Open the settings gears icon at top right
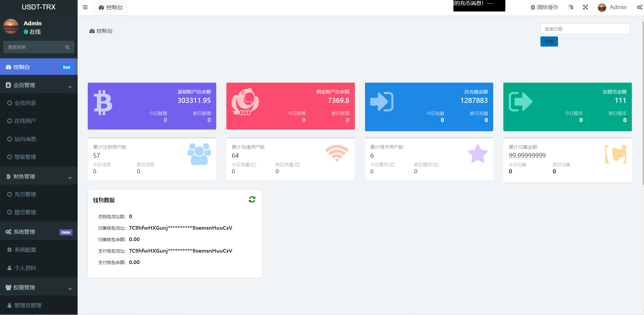Screen dimensions: 644x315 [639, 7]
